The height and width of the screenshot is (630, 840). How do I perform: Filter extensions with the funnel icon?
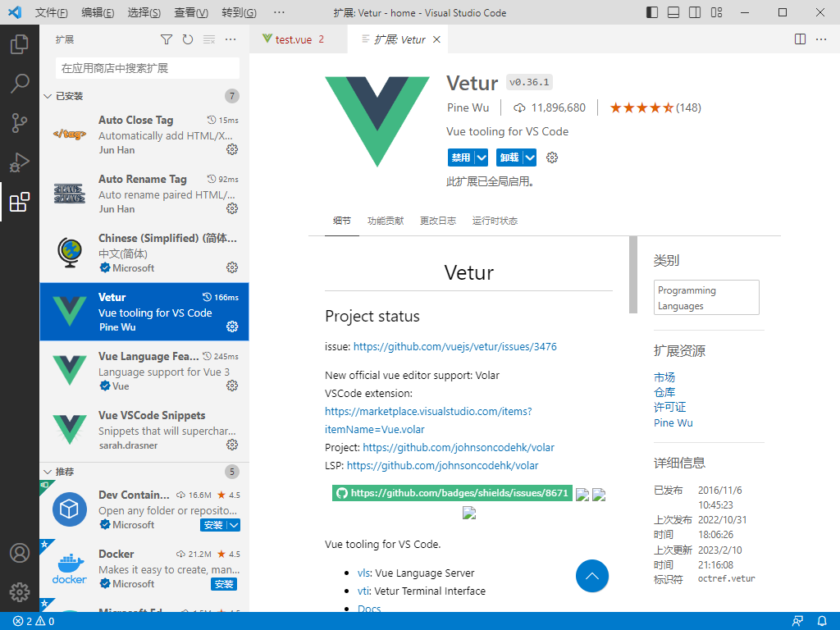click(x=167, y=39)
